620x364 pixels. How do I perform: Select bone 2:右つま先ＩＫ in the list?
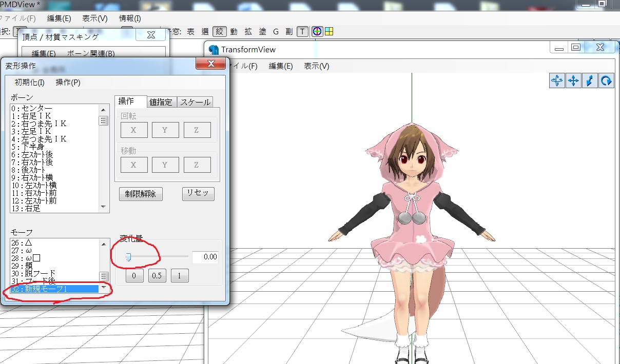tap(54, 124)
